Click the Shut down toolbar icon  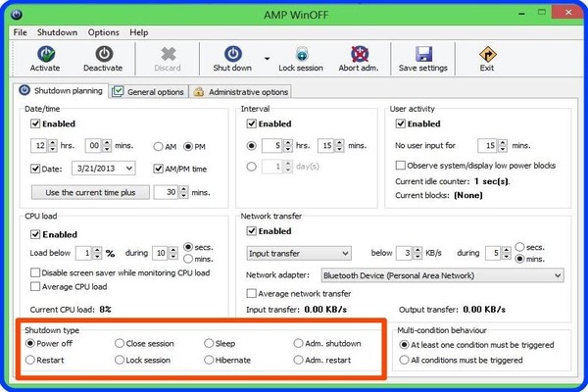233,54
